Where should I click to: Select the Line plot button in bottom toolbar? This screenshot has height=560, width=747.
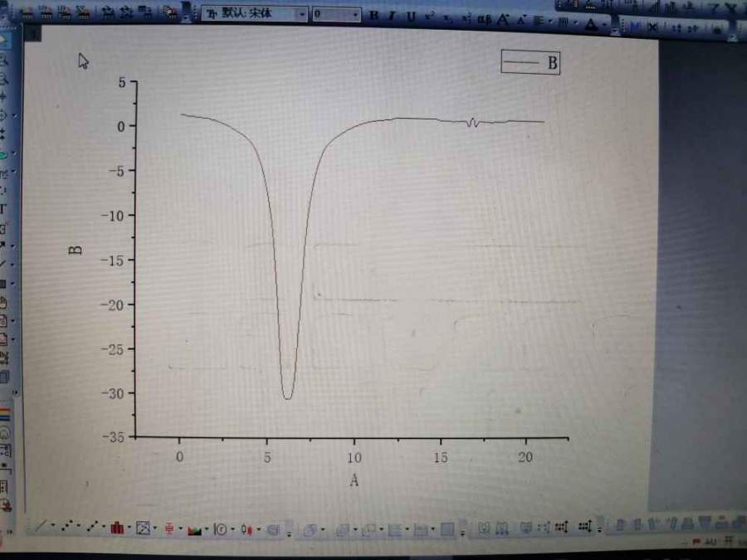click(41, 526)
